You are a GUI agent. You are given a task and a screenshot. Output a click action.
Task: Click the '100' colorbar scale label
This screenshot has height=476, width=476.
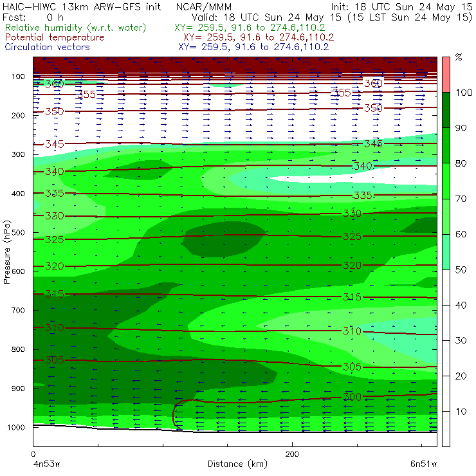click(x=464, y=92)
